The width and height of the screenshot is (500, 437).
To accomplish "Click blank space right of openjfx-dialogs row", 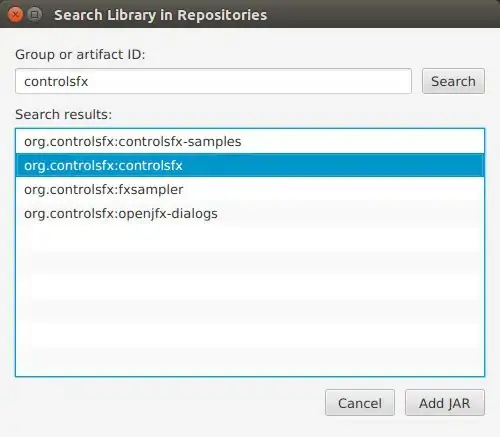I will (350, 214).
